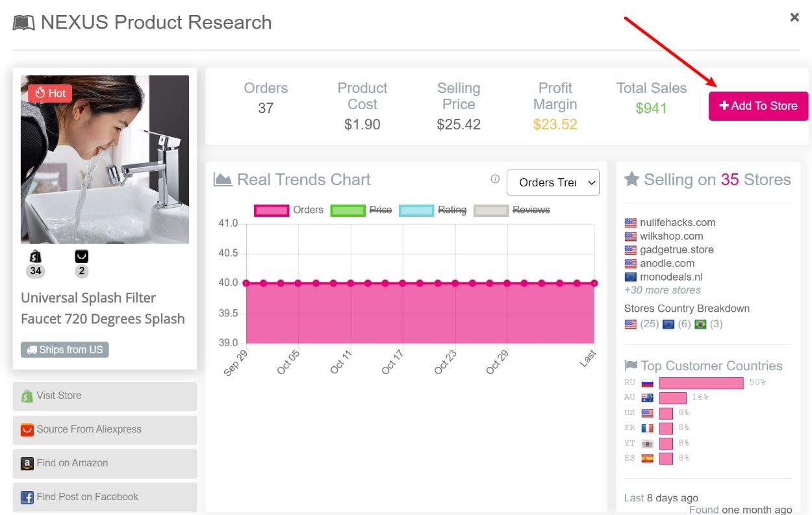Image resolution: width=812 pixels, height=515 pixels.
Task: Click the Hot flame badge on product image
Action: (50, 93)
